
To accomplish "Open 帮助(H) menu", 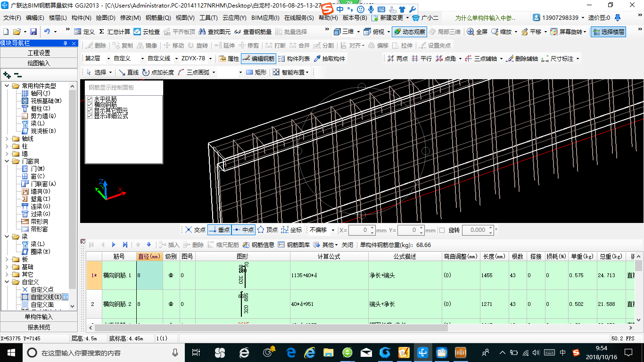I will [328, 18].
